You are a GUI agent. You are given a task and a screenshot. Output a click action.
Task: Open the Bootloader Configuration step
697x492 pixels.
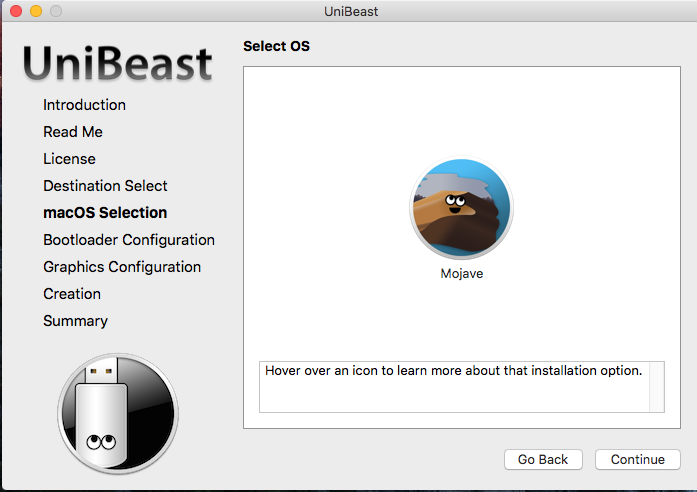point(129,240)
